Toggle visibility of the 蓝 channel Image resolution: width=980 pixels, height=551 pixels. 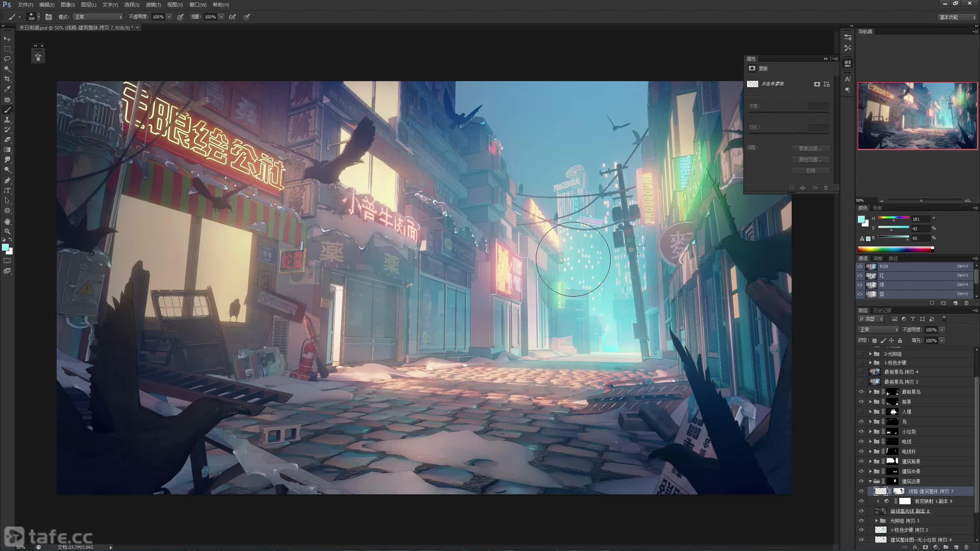point(860,294)
